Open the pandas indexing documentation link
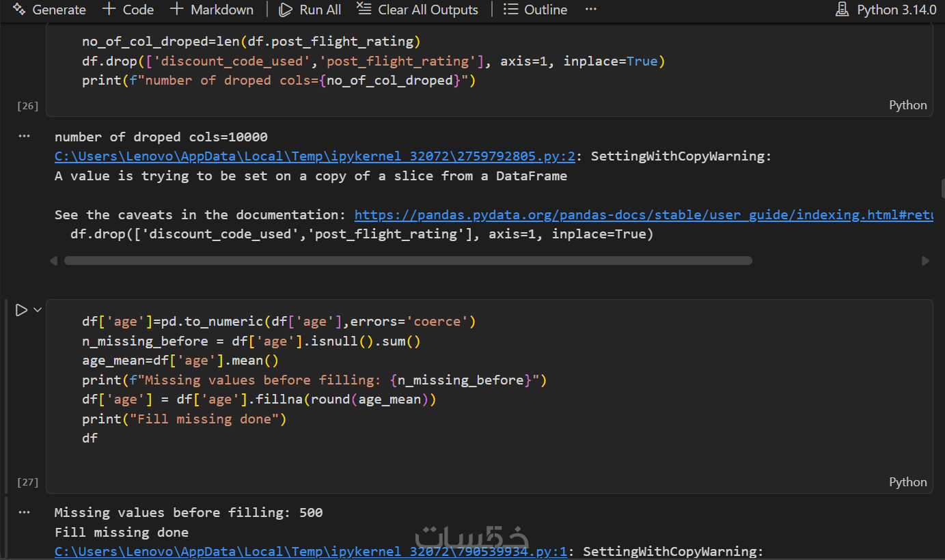The width and height of the screenshot is (945, 560). tap(644, 215)
